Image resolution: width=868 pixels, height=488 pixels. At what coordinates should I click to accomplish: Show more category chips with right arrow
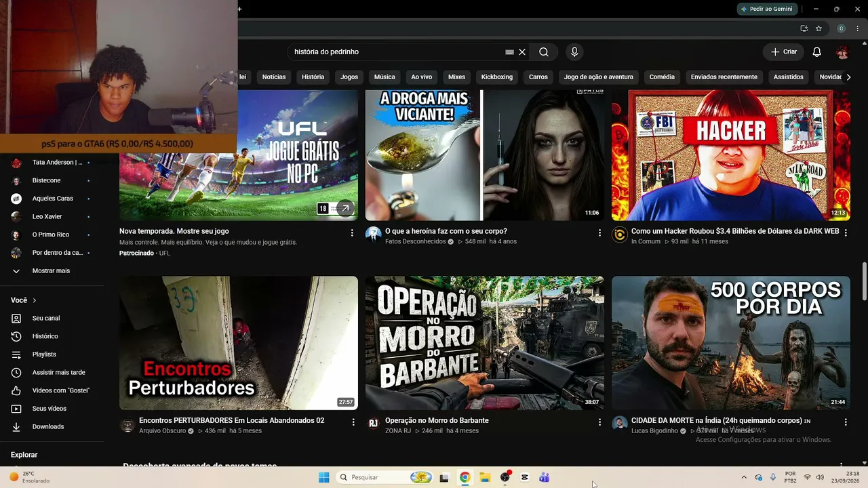848,77
